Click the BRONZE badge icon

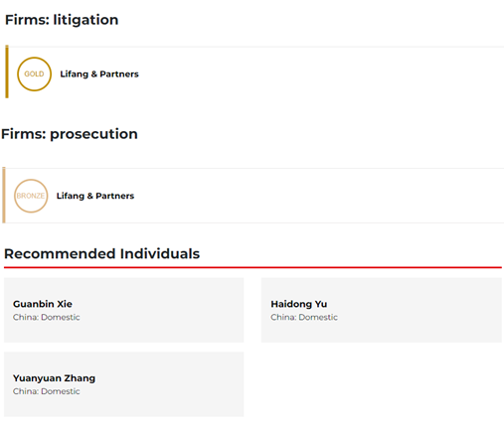31,196
